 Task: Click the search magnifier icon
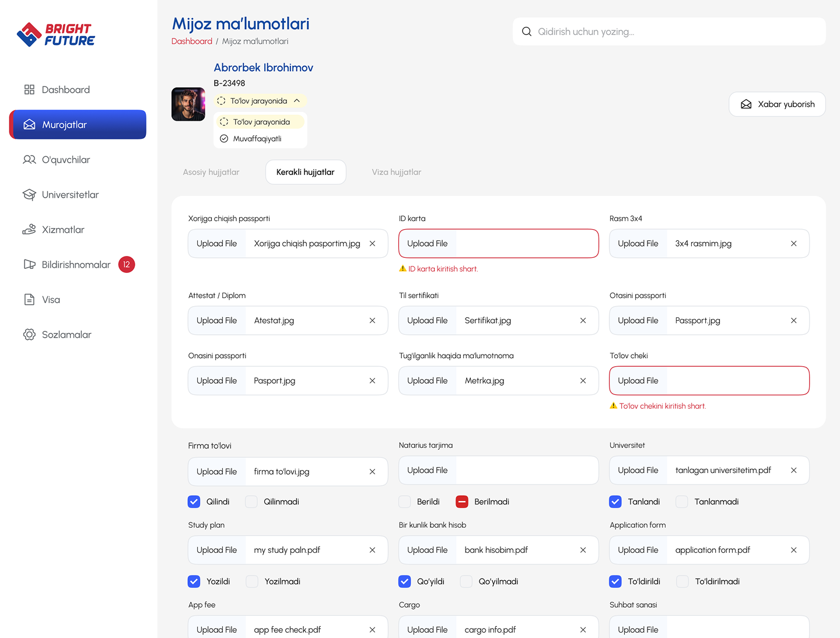tap(527, 31)
